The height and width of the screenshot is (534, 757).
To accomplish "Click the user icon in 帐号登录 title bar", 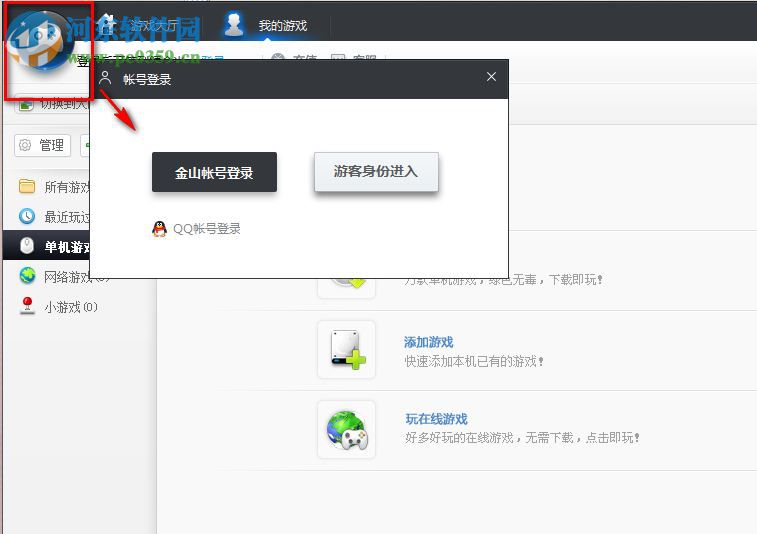I will (x=105, y=78).
